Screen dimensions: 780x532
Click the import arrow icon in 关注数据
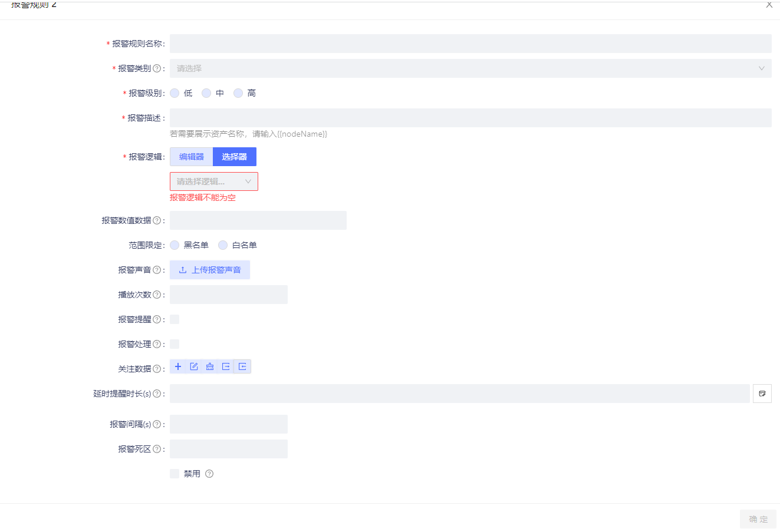tap(242, 366)
